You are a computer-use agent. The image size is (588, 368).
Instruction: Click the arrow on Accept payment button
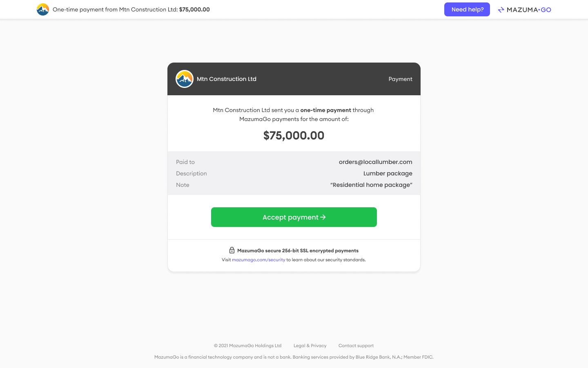323,217
